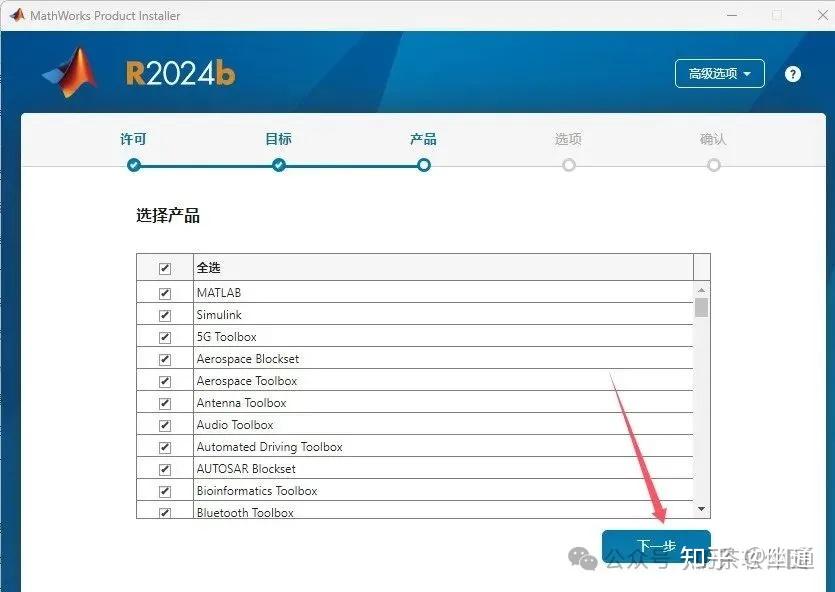Click the 产品 step circle indicator
835x592 pixels.
click(x=423, y=165)
